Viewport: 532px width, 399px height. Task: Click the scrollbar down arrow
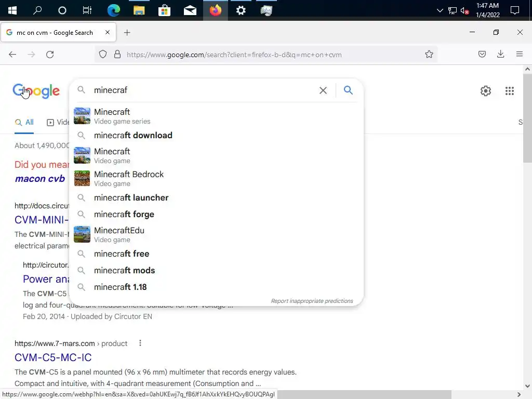click(x=527, y=386)
